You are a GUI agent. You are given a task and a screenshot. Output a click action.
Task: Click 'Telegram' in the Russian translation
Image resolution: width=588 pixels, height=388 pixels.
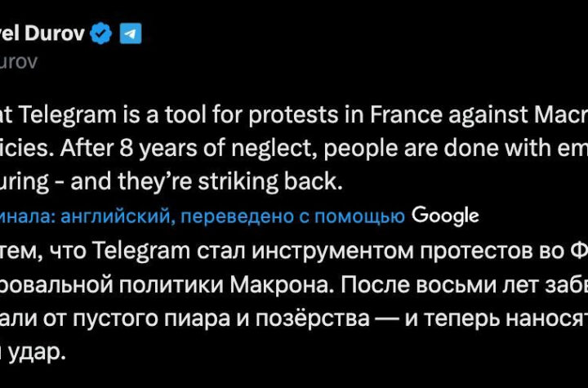click(141, 251)
